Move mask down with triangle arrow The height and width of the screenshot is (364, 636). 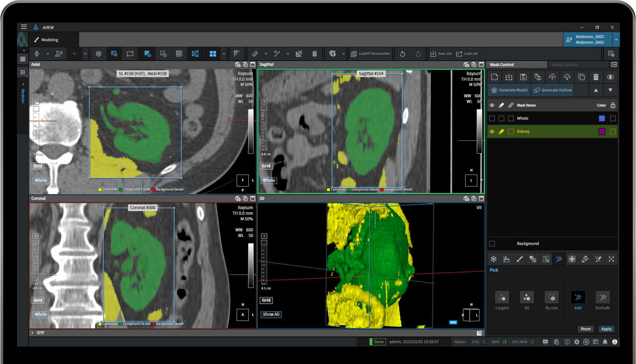coord(611,90)
